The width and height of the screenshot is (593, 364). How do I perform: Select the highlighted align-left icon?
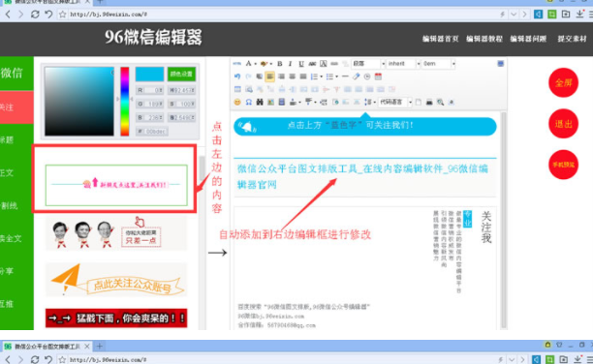click(x=269, y=76)
